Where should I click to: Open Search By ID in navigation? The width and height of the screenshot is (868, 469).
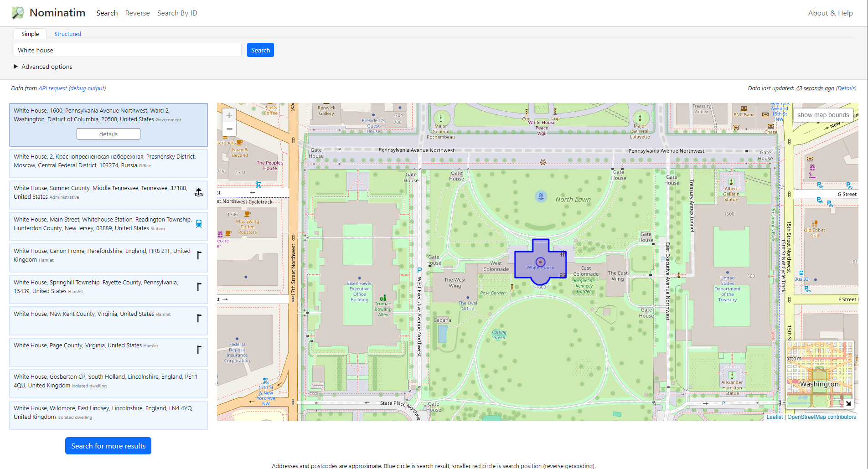pyautogui.click(x=177, y=13)
